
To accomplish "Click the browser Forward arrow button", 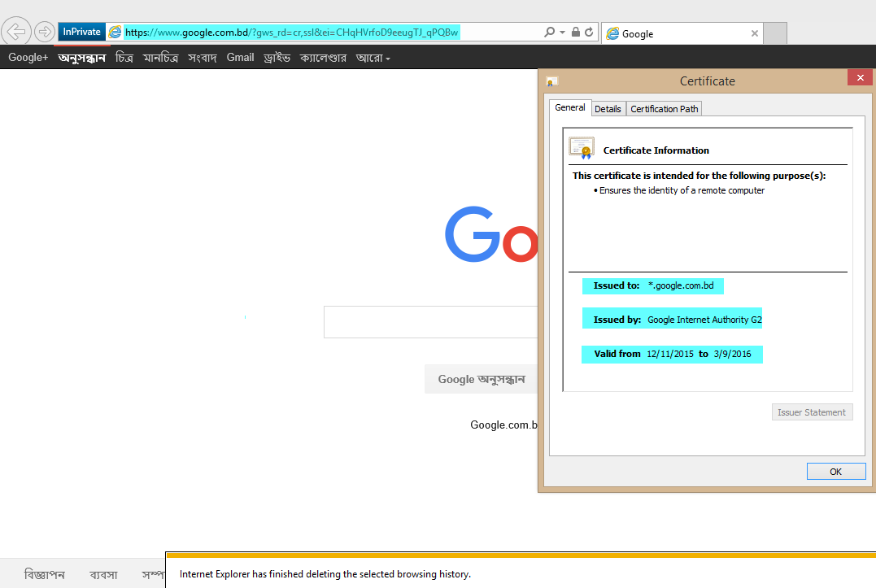I will tap(44, 32).
